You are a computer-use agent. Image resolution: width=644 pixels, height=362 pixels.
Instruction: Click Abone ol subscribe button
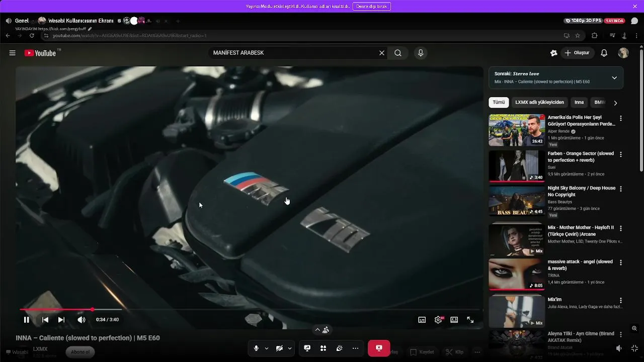80,352
